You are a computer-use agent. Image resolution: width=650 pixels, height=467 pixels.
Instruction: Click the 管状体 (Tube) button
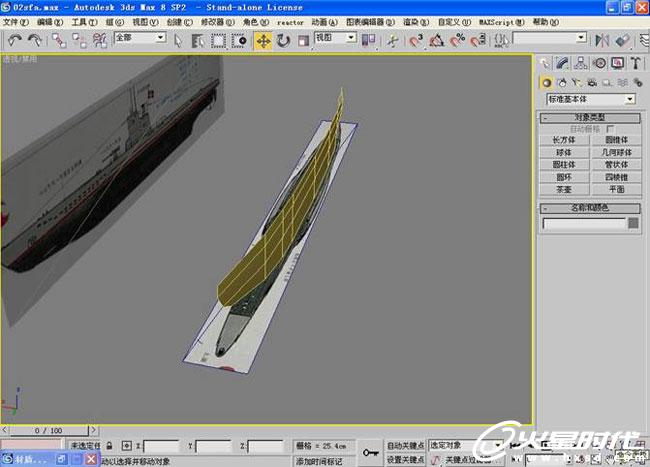point(616,165)
